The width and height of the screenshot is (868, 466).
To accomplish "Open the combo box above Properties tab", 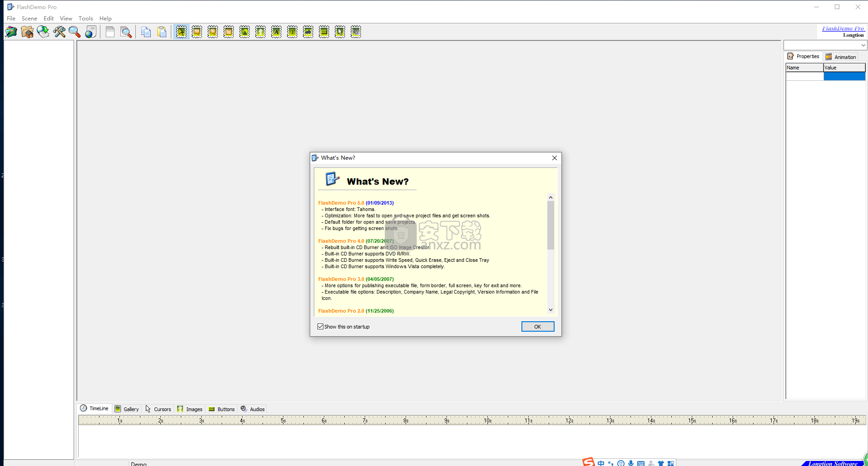I will (825, 45).
